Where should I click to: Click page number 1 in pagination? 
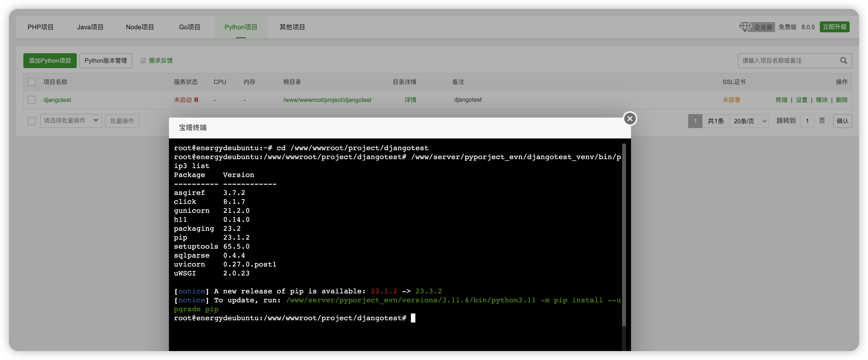coord(695,121)
